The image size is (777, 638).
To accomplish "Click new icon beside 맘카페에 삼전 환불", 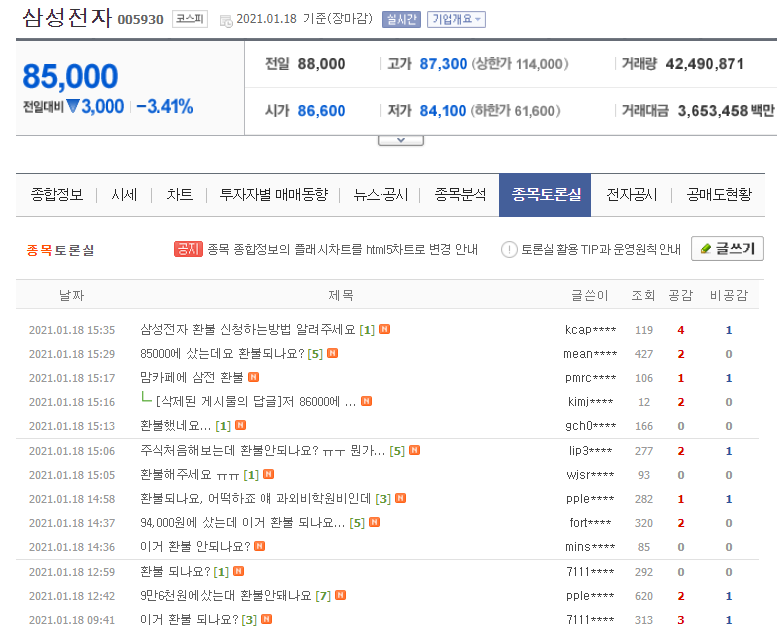I will pyautogui.click(x=253, y=377).
